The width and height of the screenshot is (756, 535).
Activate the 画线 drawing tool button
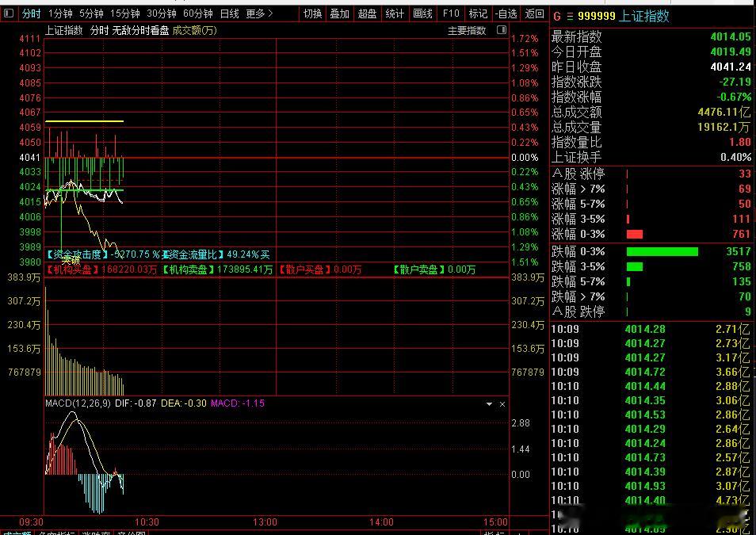[422, 14]
